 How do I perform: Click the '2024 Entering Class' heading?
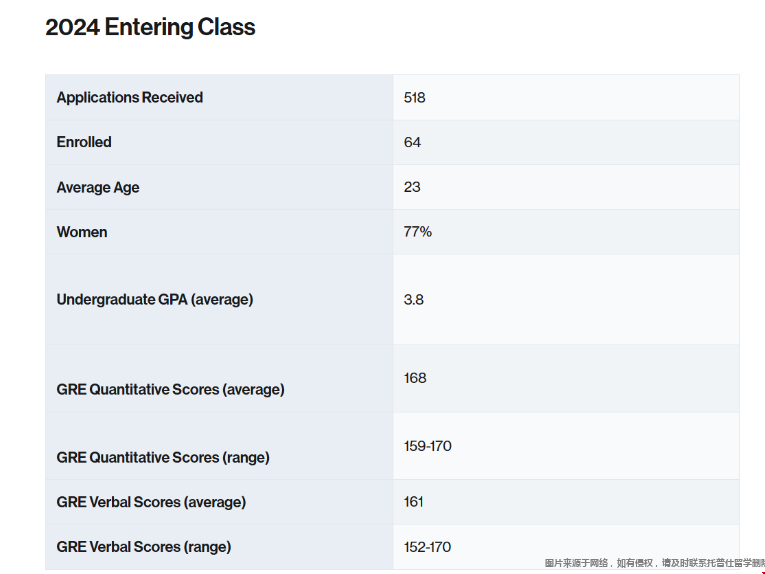point(150,28)
